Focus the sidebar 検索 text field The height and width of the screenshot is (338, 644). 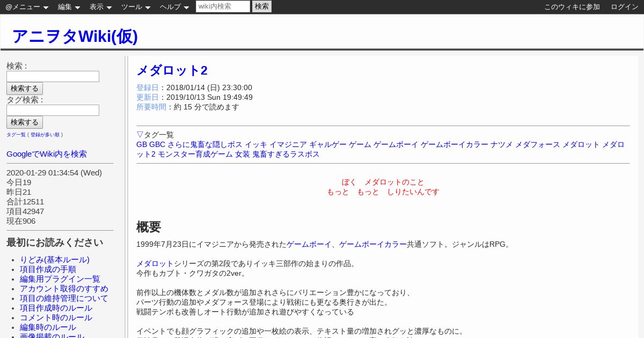[x=53, y=76]
